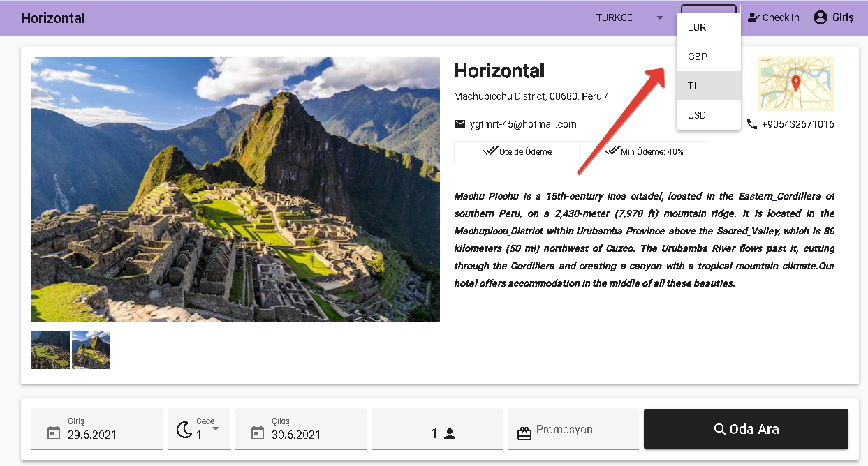Click the Min Ödeme 40% badge
The height and width of the screenshot is (466, 868).
point(643,151)
